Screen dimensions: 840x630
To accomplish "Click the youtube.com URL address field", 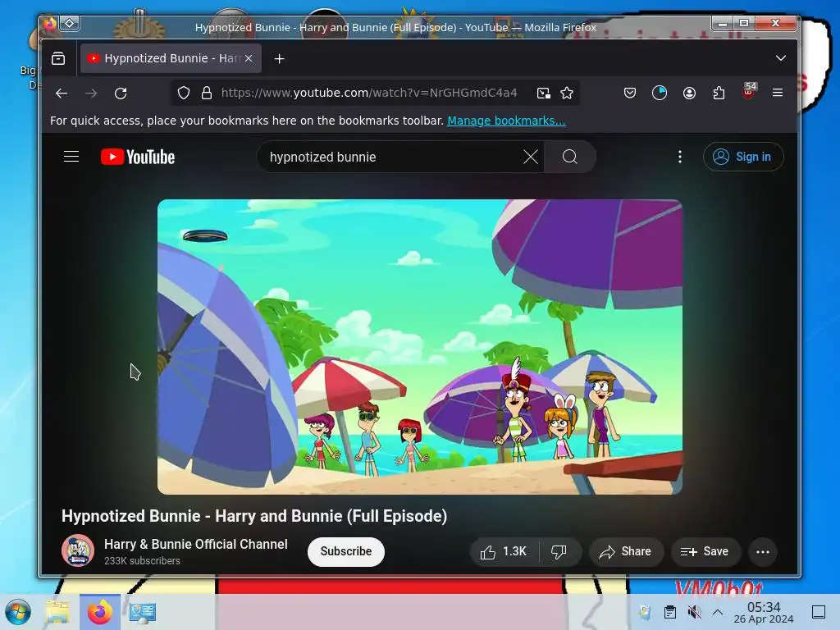I will [369, 93].
